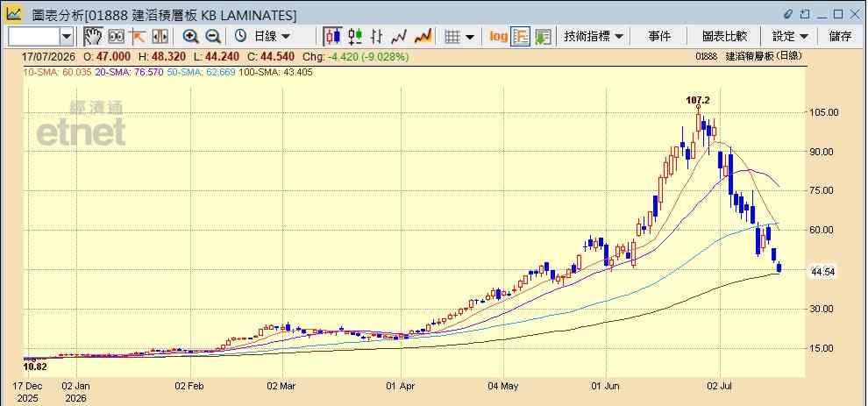
Task: Expand the stock code combo box arrow
Action: (67, 37)
